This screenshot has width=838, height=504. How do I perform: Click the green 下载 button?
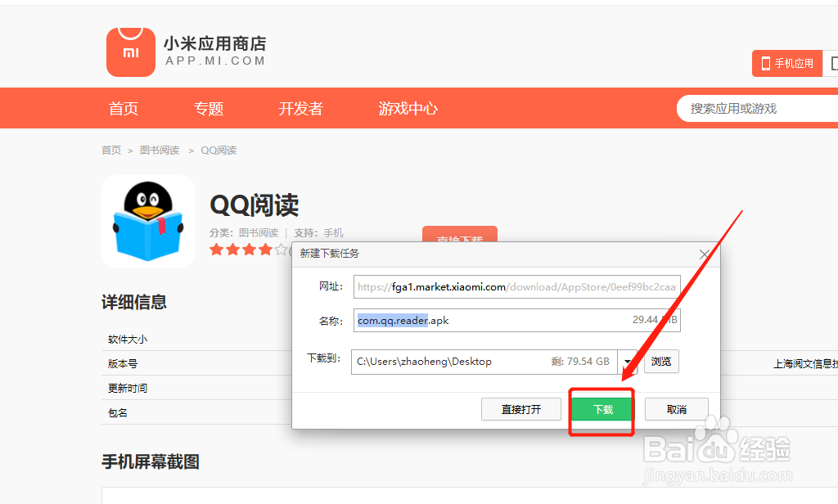[x=603, y=409]
